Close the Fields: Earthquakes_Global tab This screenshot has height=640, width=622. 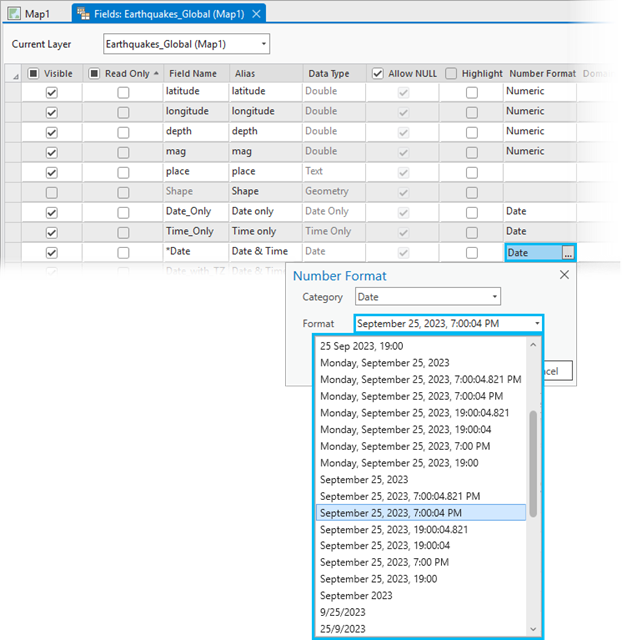click(257, 14)
